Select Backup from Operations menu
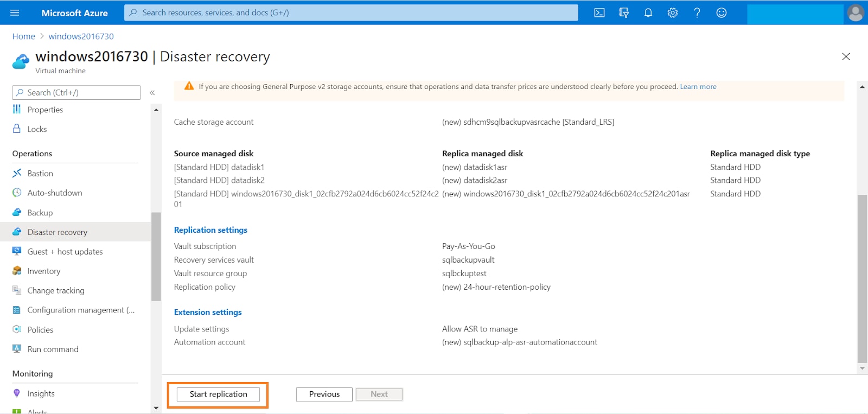 click(40, 213)
